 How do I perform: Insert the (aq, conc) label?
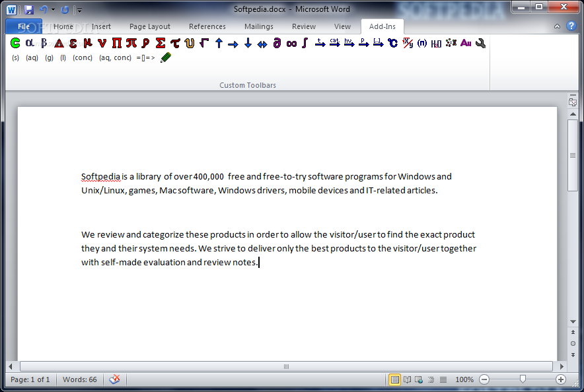pyautogui.click(x=115, y=57)
